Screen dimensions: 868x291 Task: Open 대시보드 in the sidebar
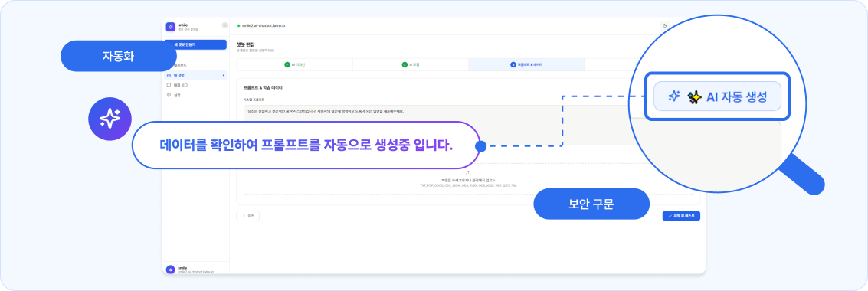[x=181, y=66]
